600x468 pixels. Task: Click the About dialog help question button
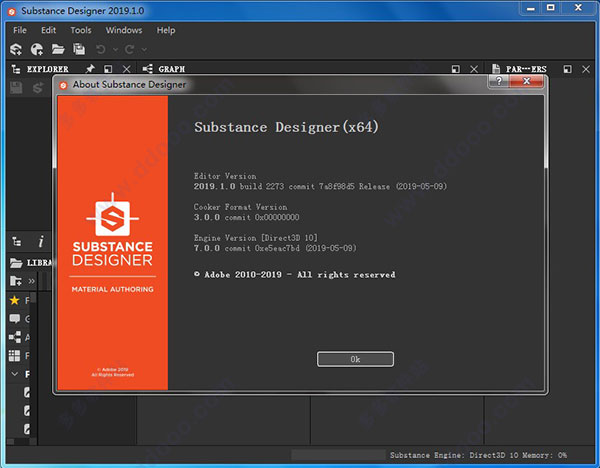[x=499, y=81]
